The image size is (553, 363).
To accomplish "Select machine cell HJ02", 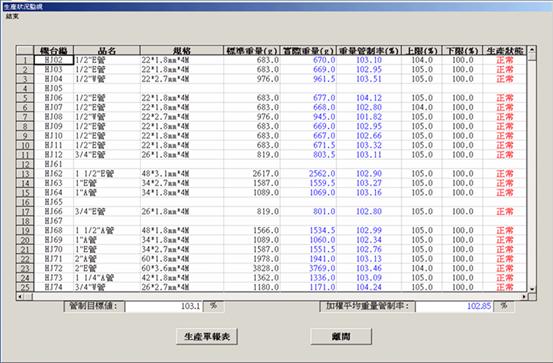I will pyautogui.click(x=54, y=60).
